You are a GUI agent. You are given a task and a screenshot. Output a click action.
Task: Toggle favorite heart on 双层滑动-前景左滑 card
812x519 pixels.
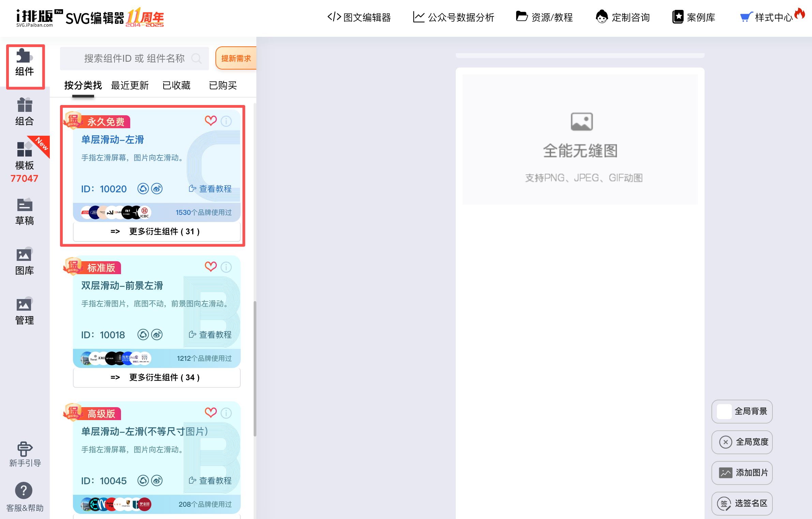(x=211, y=266)
